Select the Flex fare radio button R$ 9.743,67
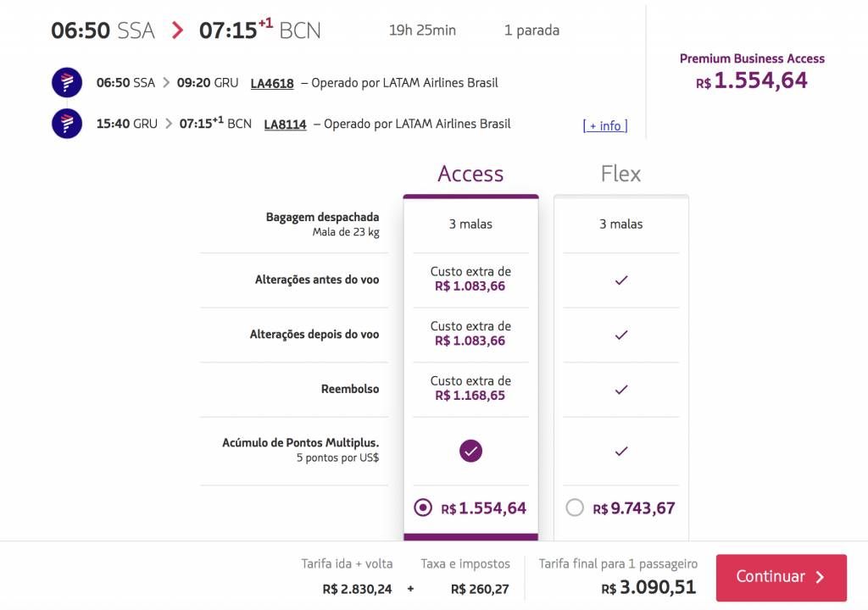 click(575, 507)
